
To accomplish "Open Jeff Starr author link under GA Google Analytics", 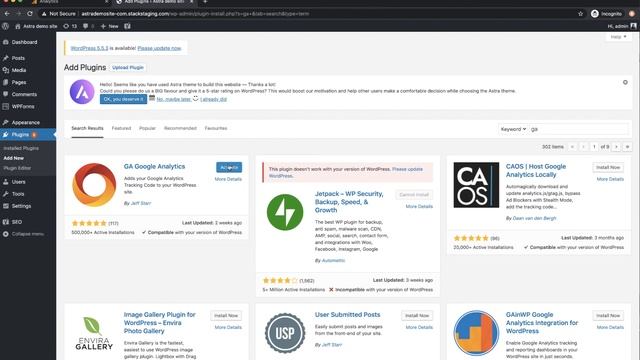I will coord(141,203).
